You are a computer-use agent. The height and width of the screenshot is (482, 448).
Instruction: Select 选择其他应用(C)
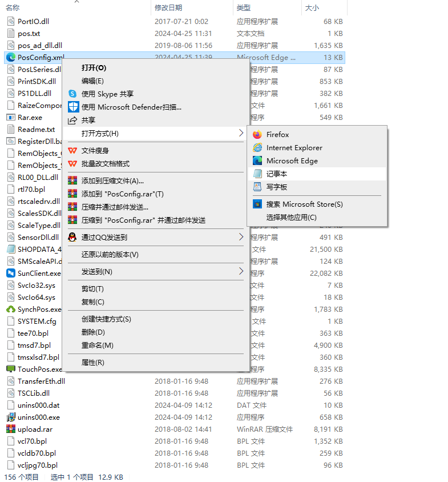coord(291,218)
